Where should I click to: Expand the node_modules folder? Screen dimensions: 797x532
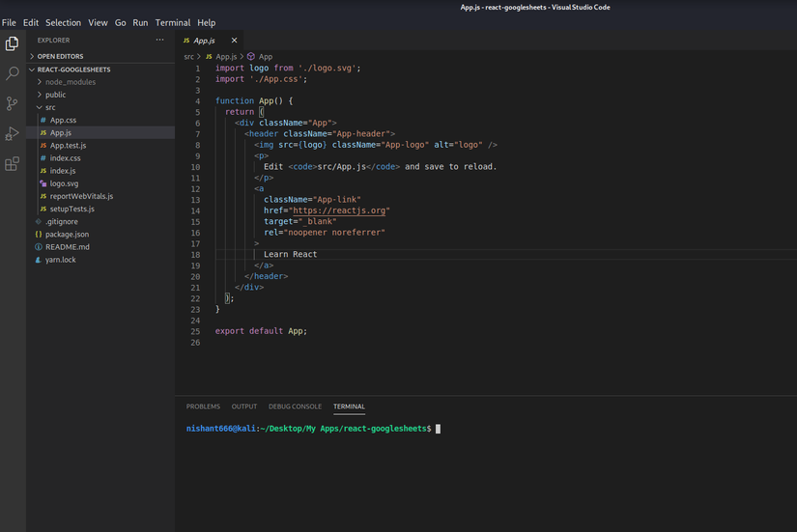(70, 82)
